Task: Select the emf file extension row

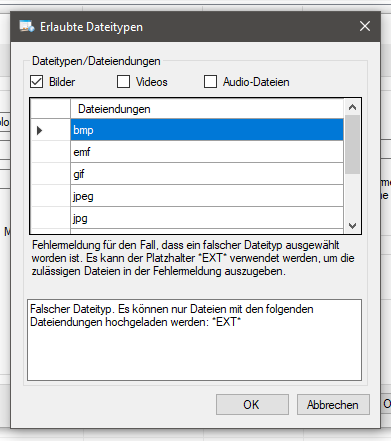Action: 207,152
